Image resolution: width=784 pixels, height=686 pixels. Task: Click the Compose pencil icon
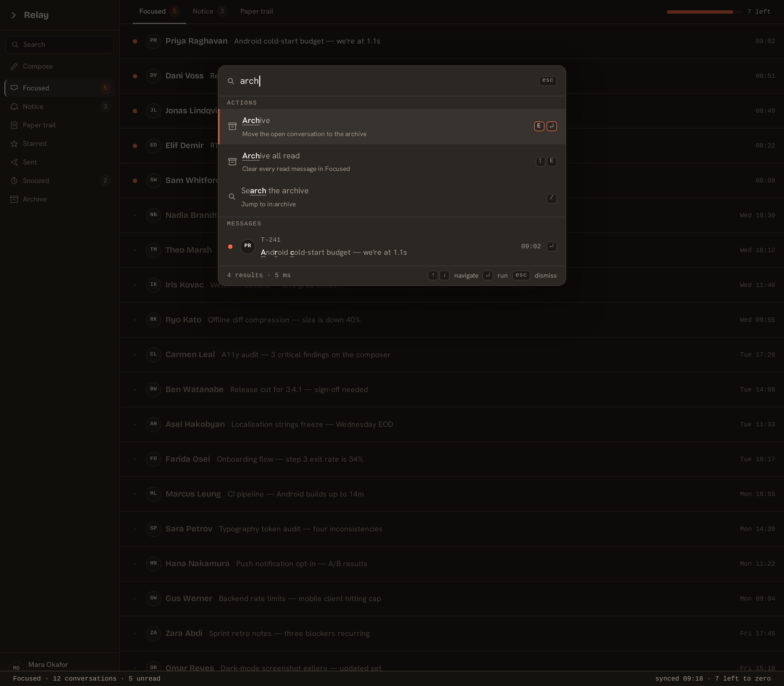click(14, 66)
